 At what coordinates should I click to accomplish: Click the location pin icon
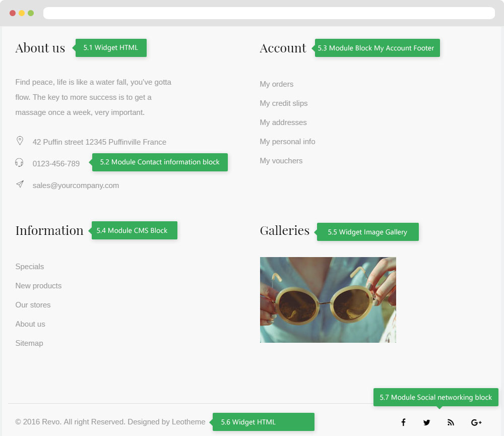pyautogui.click(x=20, y=141)
